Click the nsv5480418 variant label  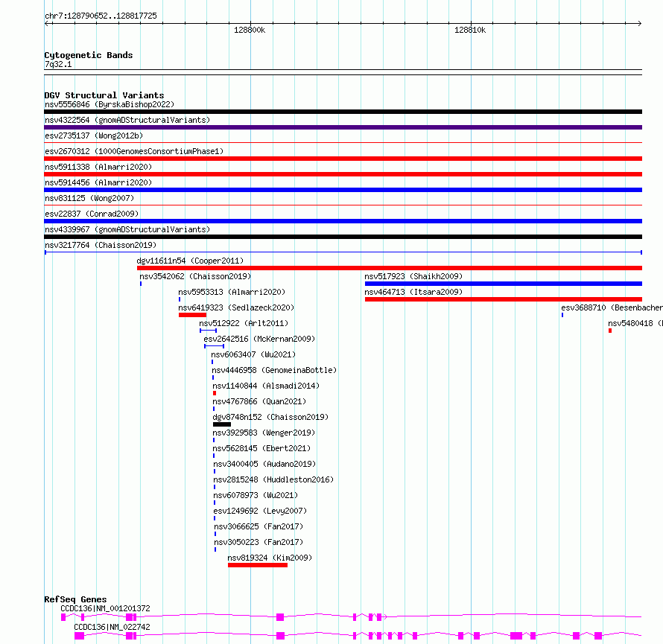coord(635,323)
